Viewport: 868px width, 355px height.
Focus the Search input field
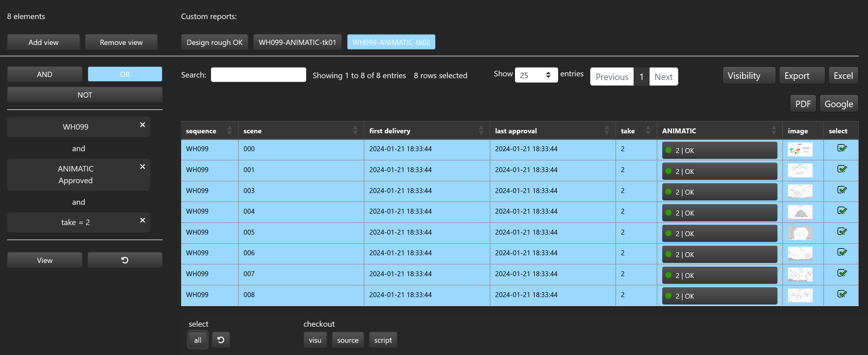pyautogui.click(x=258, y=75)
